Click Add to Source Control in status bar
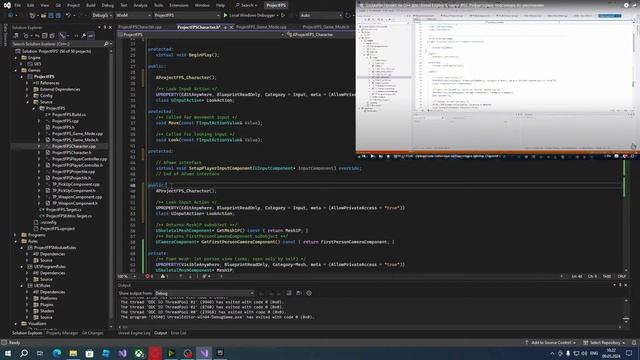Screen dimensions: 640x360 tap(550, 342)
